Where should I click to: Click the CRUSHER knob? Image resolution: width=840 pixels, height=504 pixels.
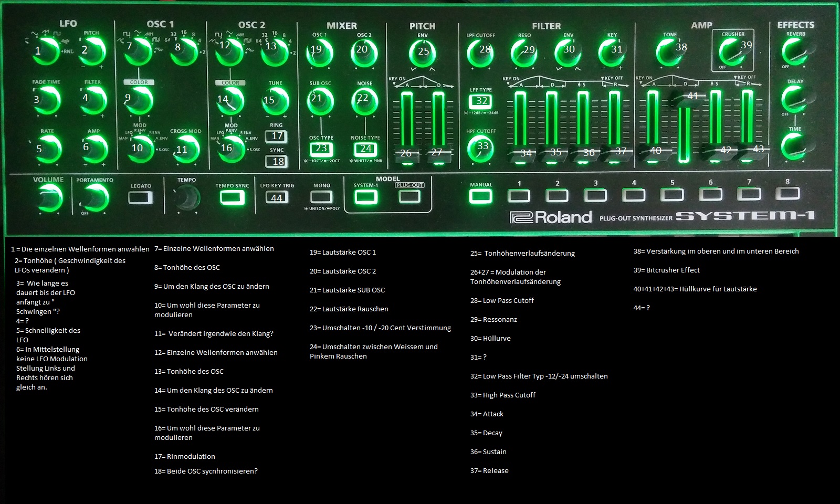click(733, 51)
